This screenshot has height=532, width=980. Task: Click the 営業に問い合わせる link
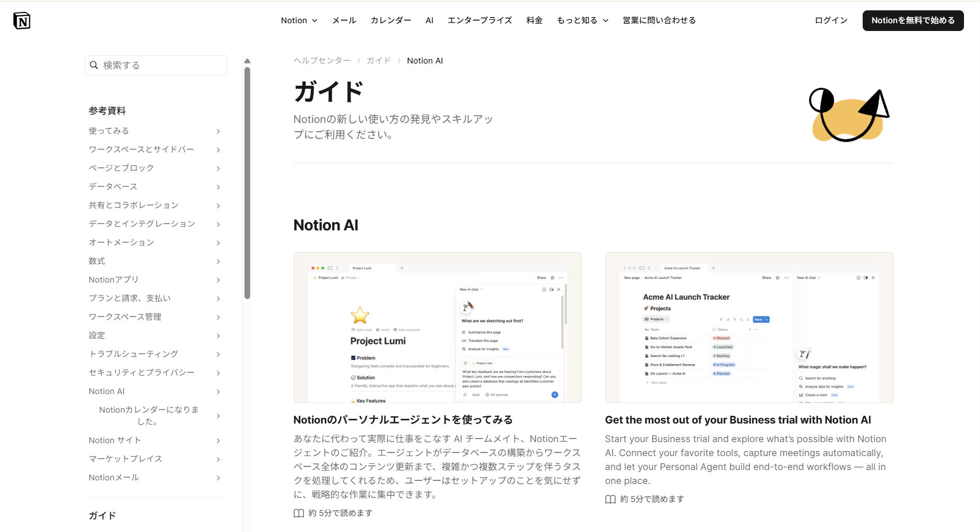659,20
